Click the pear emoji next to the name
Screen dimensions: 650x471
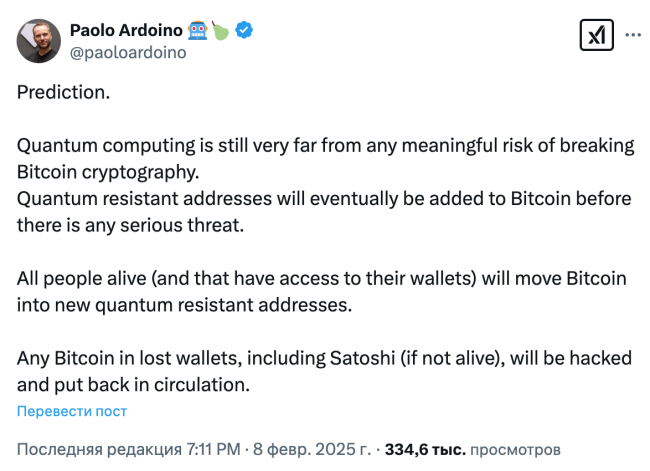pos(221,31)
